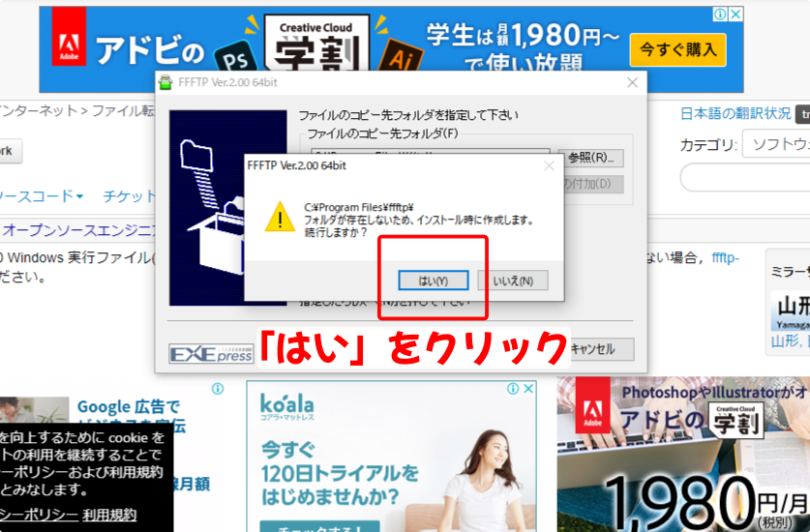This screenshot has width=810, height=532.
Task: Click the Google 広告で ad headline
Action: (129, 407)
